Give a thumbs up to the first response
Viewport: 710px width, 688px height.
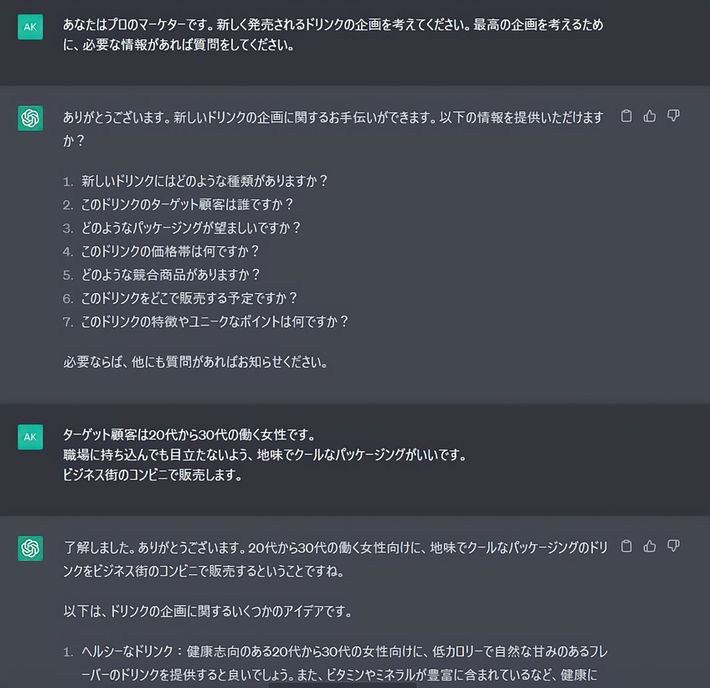650,116
